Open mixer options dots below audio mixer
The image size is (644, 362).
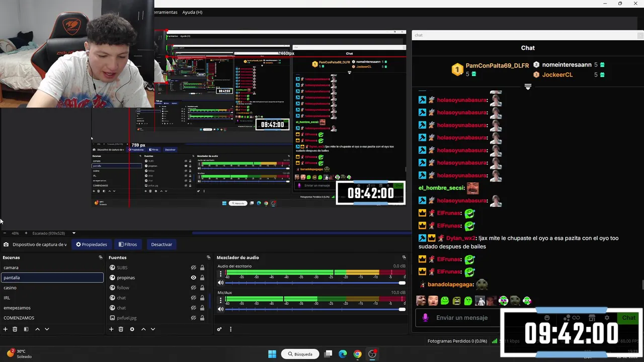230,329
